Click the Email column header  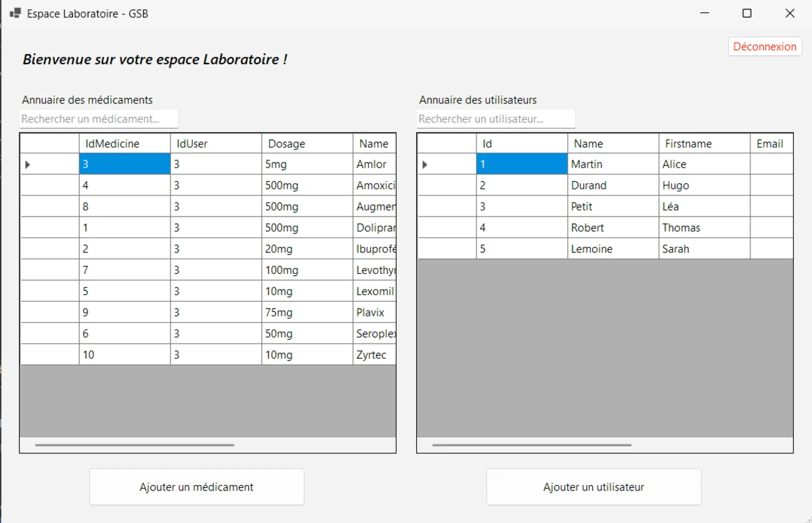770,143
